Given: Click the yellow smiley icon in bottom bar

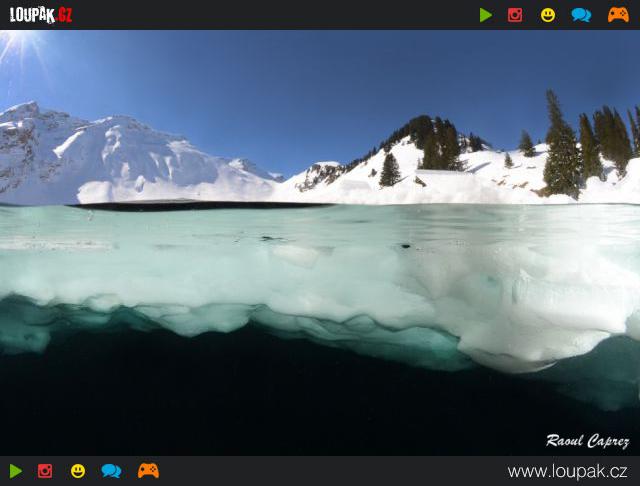Looking at the screenshot, I should (x=78, y=471).
